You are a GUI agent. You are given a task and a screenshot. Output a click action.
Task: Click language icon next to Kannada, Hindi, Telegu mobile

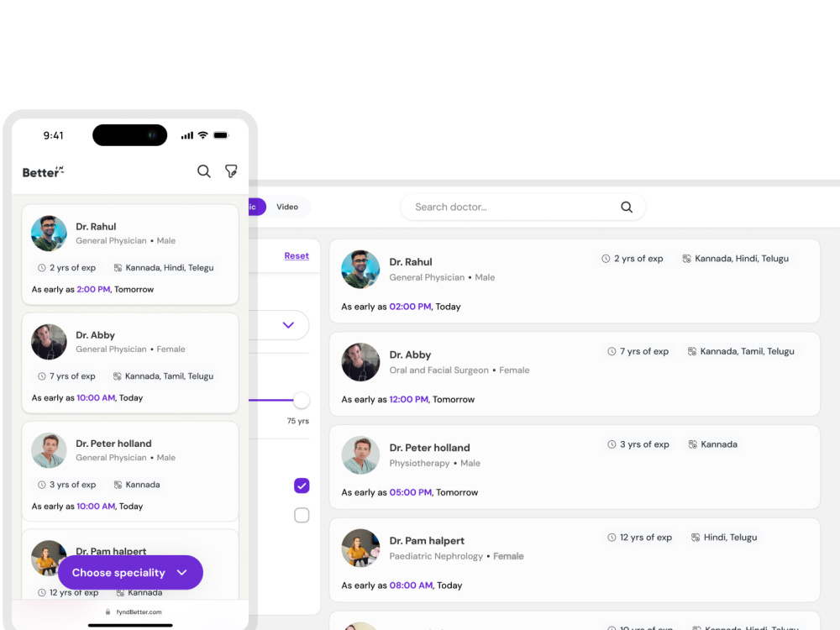(x=118, y=268)
